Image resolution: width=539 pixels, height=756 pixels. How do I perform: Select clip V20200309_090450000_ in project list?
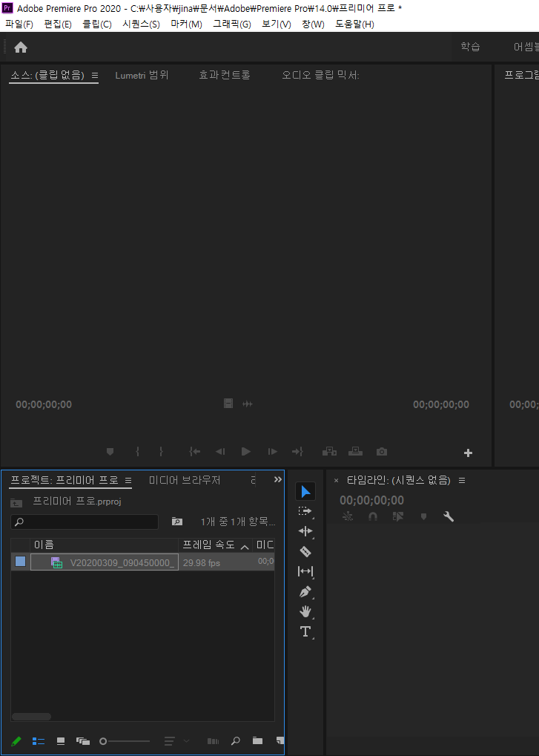(105, 562)
